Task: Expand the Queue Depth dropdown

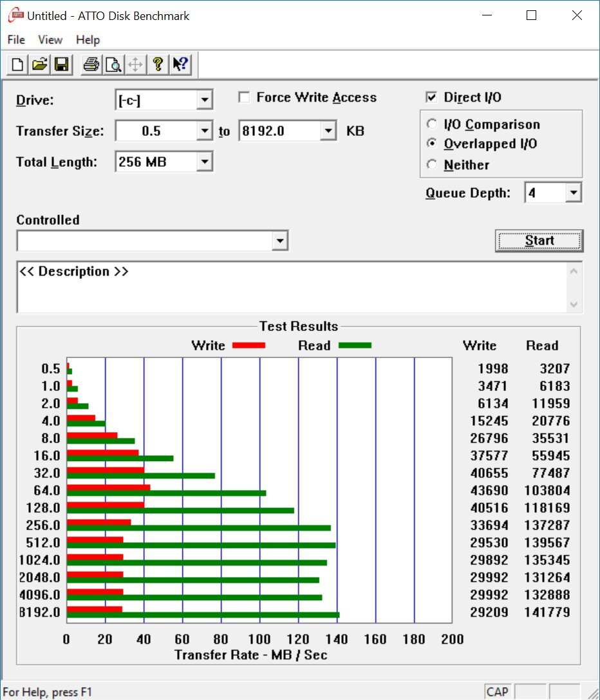Action: [573, 193]
